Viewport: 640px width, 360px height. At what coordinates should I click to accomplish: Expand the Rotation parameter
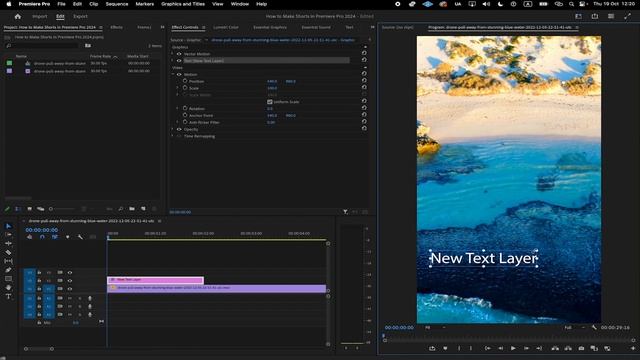(x=178, y=109)
